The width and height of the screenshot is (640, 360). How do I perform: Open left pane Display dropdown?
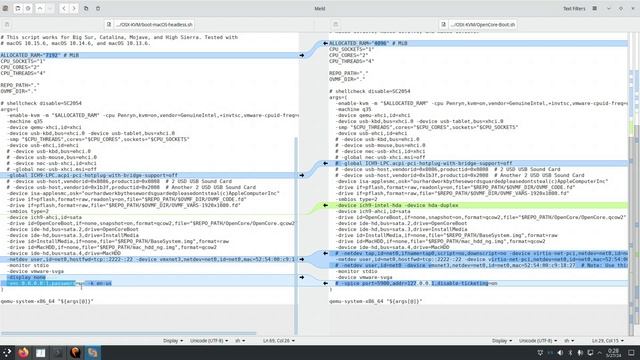pyautogui.click(x=173, y=340)
